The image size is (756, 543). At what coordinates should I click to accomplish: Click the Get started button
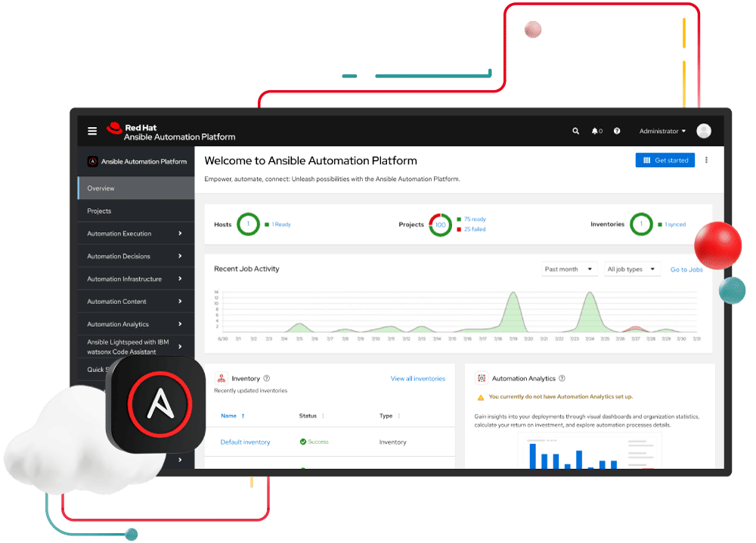(x=665, y=160)
